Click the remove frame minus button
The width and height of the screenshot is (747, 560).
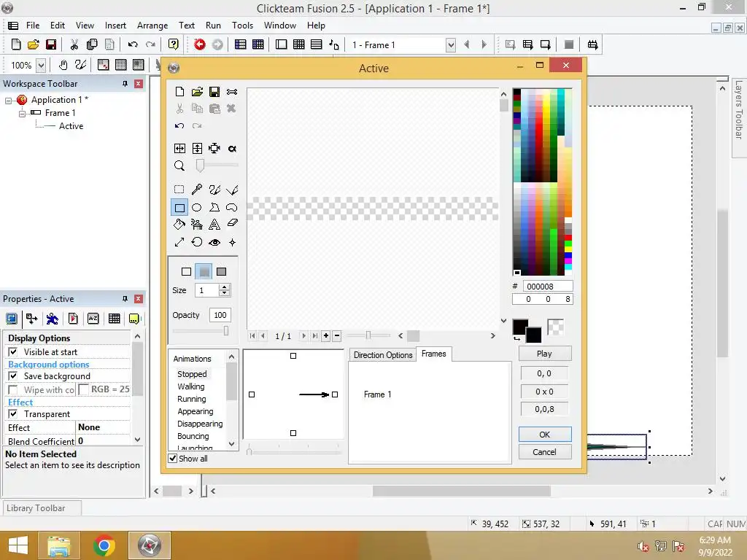point(337,335)
